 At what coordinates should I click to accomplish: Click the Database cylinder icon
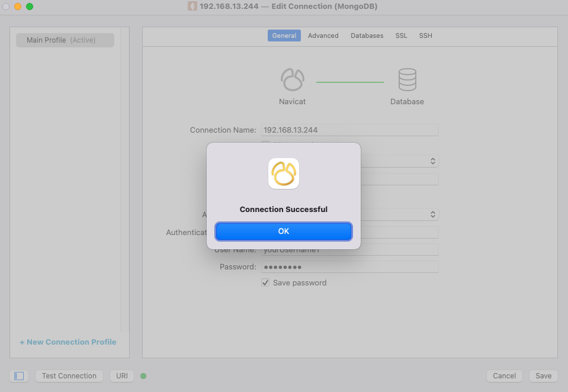[x=407, y=80]
